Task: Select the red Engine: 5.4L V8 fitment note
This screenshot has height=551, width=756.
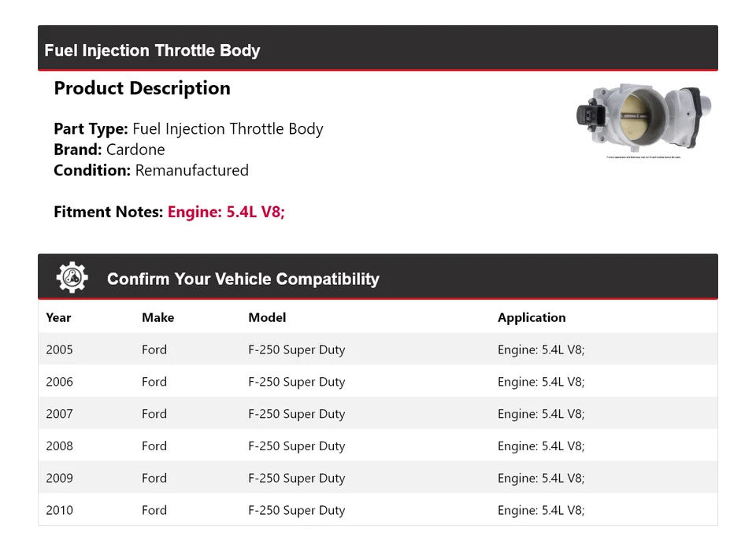Action: tap(226, 212)
